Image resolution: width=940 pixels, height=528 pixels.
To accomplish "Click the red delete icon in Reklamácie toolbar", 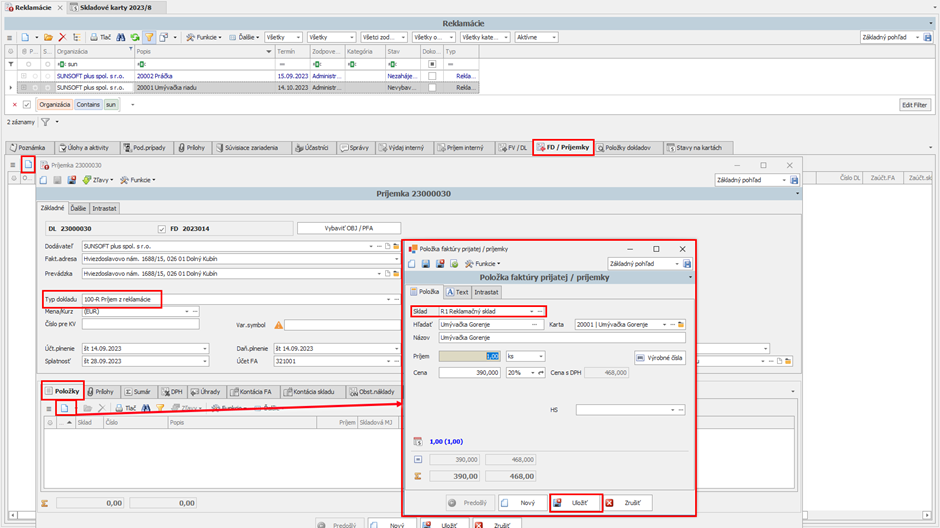I will tap(62, 37).
